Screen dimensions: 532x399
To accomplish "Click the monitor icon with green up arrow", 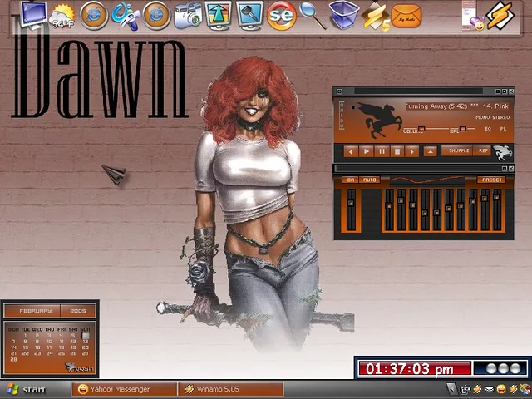I will click(218, 16).
